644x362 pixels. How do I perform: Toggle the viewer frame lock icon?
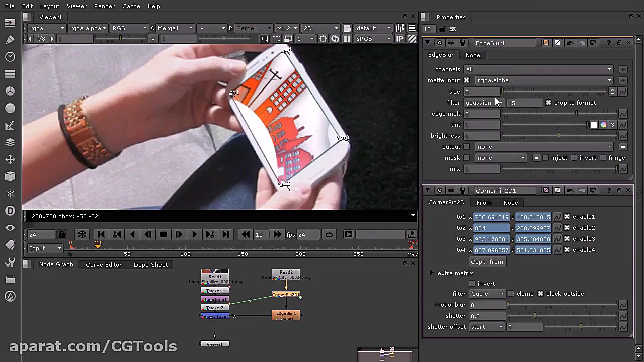point(62,234)
